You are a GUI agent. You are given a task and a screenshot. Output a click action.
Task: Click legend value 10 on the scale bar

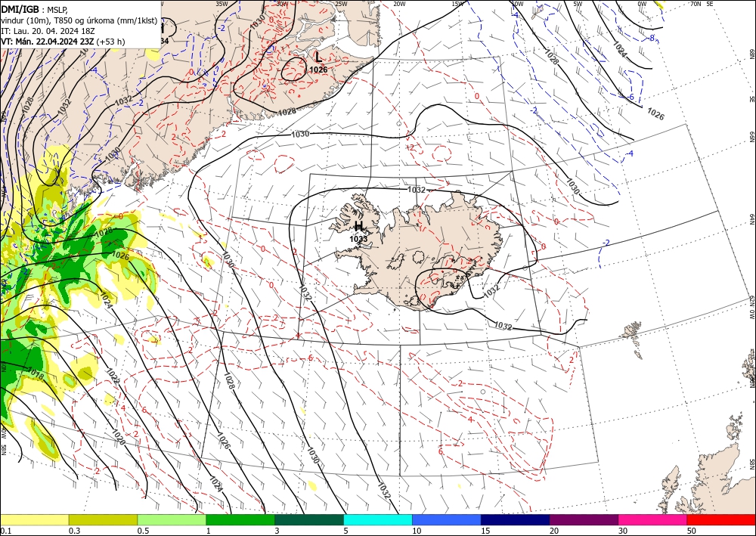point(417,531)
